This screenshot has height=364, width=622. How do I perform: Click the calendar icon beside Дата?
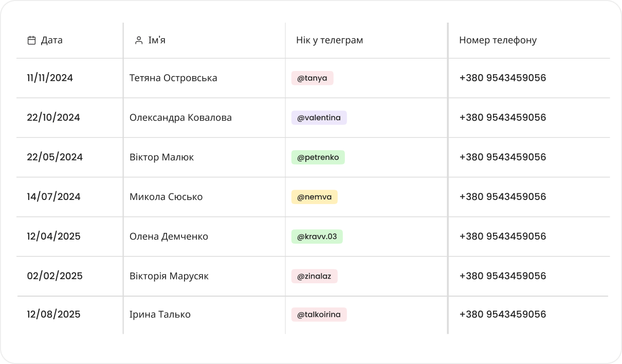click(x=31, y=40)
